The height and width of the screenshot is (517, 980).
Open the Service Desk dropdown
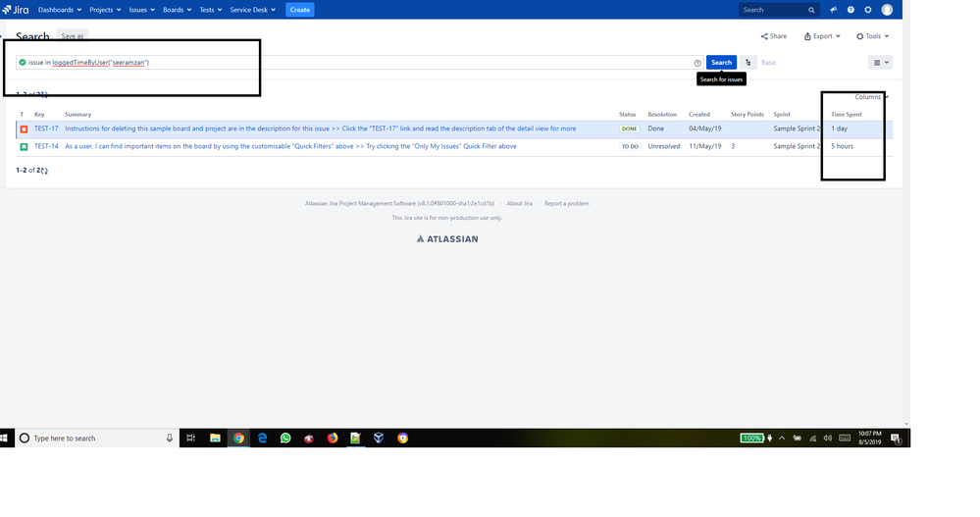(252, 10)
